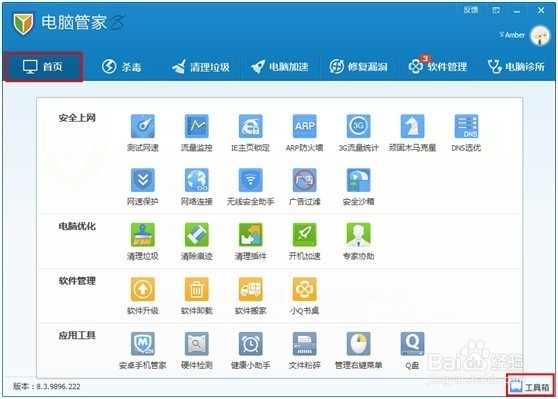The height and width of the screenshot is (399, 558).
Task: Open the skin/menu icon beside 反馈
Action: click(496, 10)
